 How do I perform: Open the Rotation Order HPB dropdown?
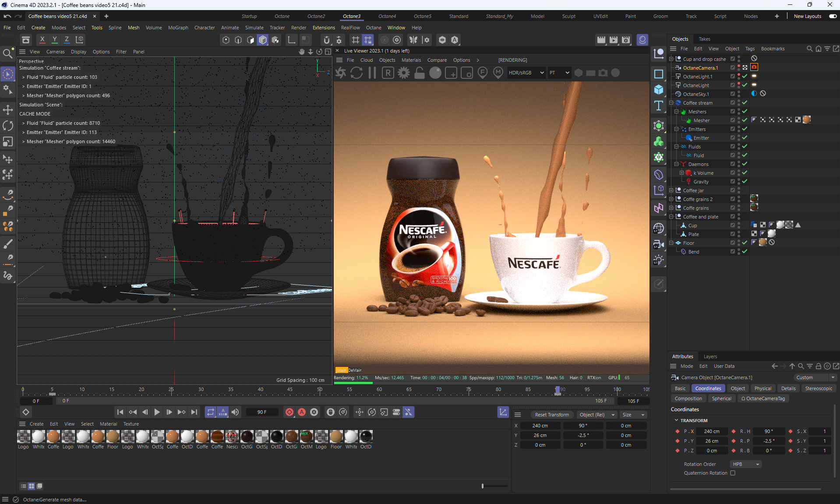[x=746, y=464]
